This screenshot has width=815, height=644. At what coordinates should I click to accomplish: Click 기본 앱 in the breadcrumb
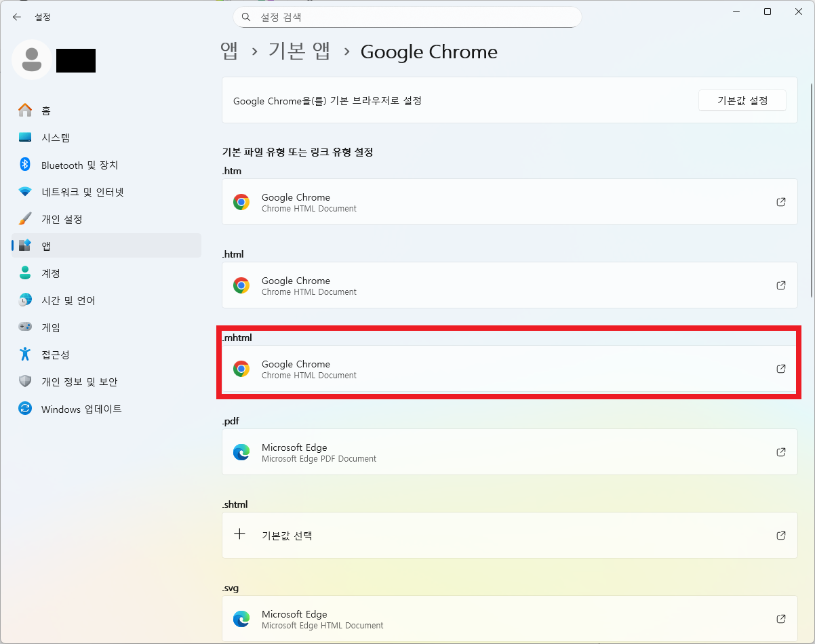tap(300, 52)
